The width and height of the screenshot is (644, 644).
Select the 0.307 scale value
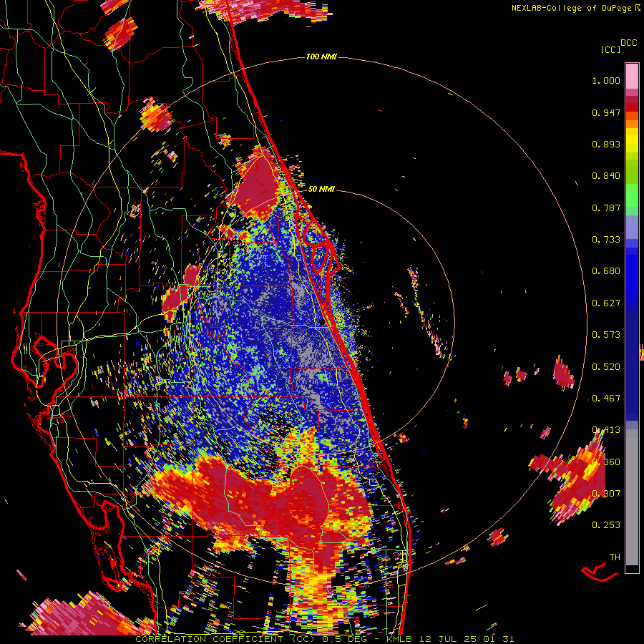coord(606,494)
